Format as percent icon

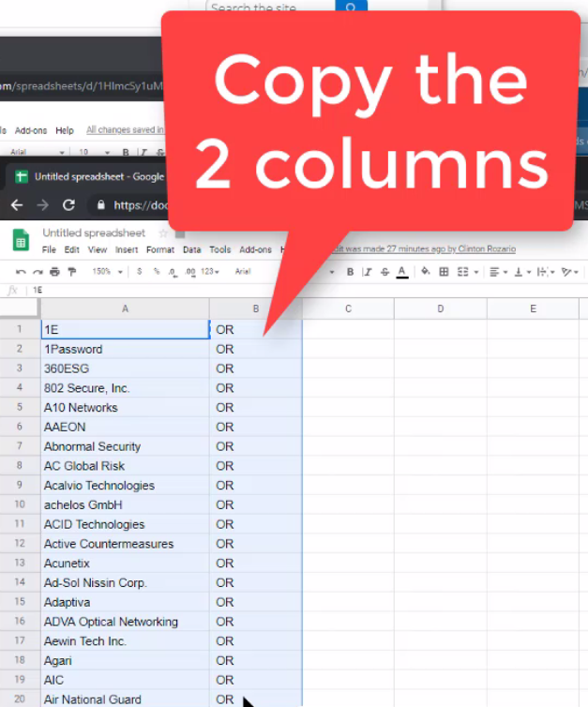pos(157,271)
